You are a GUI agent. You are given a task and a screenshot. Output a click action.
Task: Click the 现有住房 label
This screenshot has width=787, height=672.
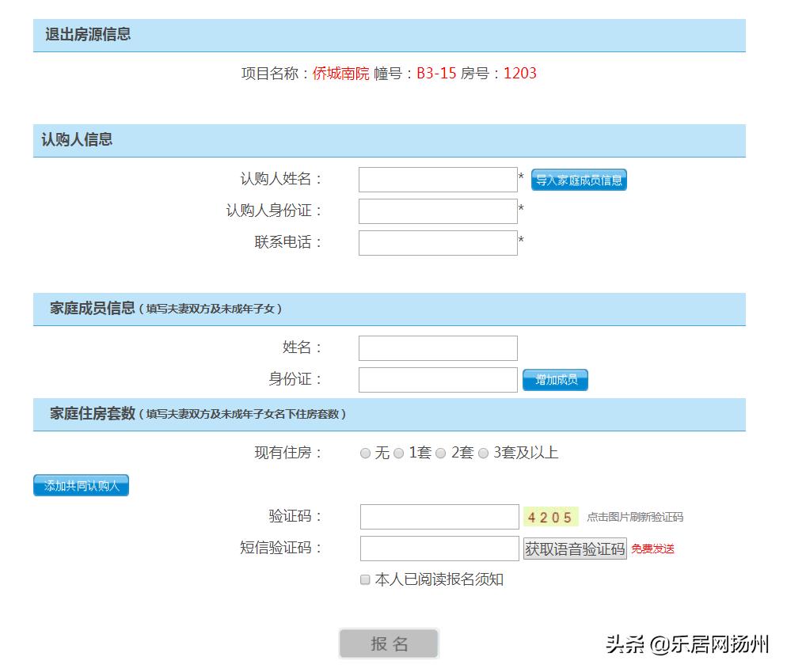click(x=287, y=453)
